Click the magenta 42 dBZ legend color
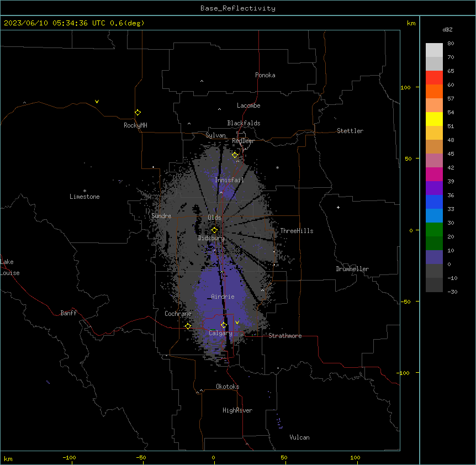The image size is (476, 465). click(x=434, y=174)
